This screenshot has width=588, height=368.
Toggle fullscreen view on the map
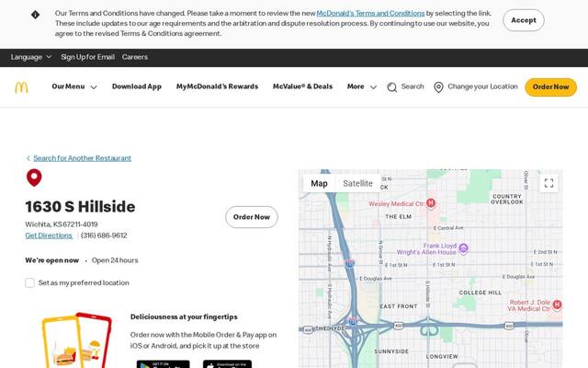(548, 183)
